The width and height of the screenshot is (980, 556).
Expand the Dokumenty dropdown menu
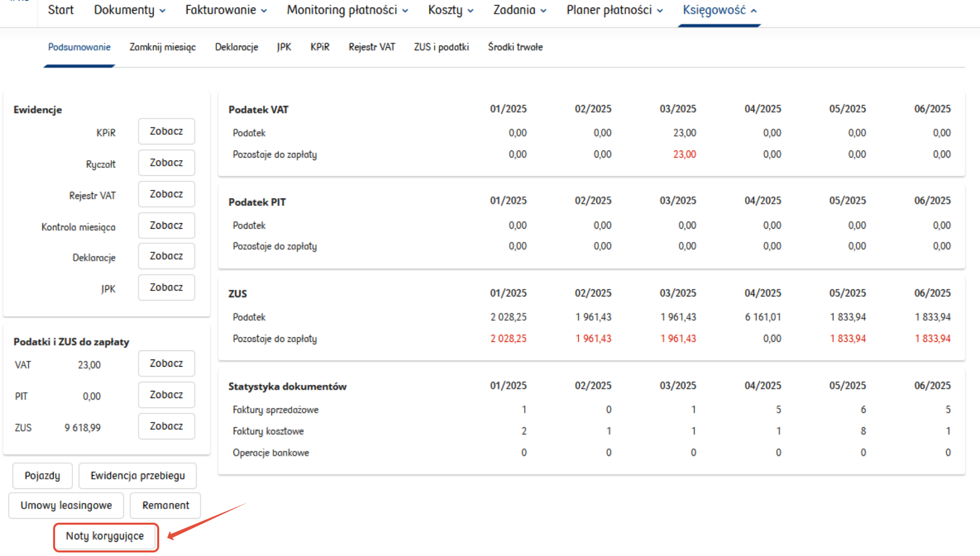point(129,10)
